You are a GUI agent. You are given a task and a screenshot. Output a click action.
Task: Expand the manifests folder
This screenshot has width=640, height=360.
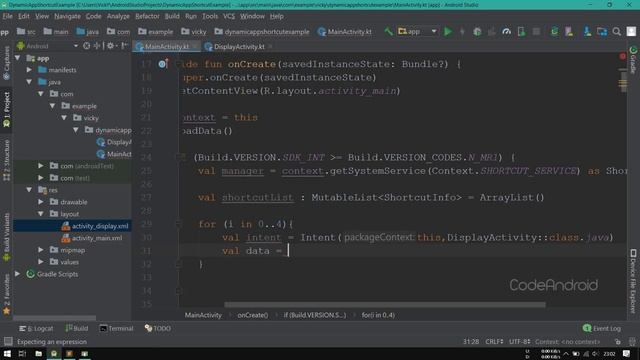[29, 70]
